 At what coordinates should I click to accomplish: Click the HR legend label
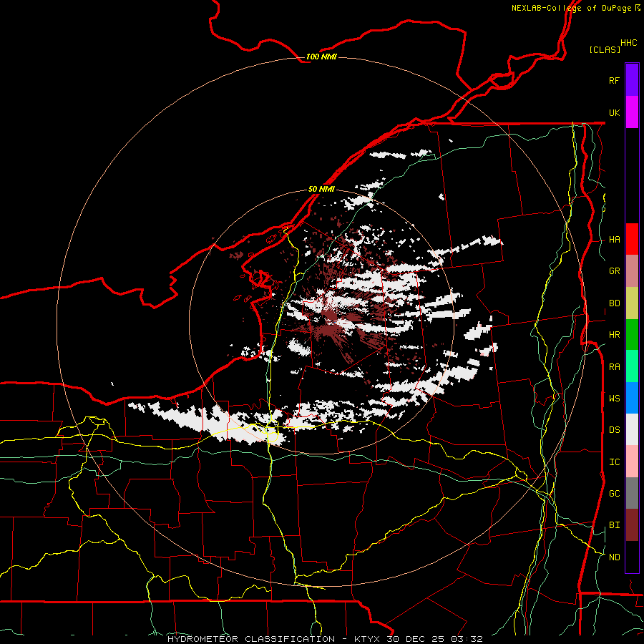[x=614, y=335]
